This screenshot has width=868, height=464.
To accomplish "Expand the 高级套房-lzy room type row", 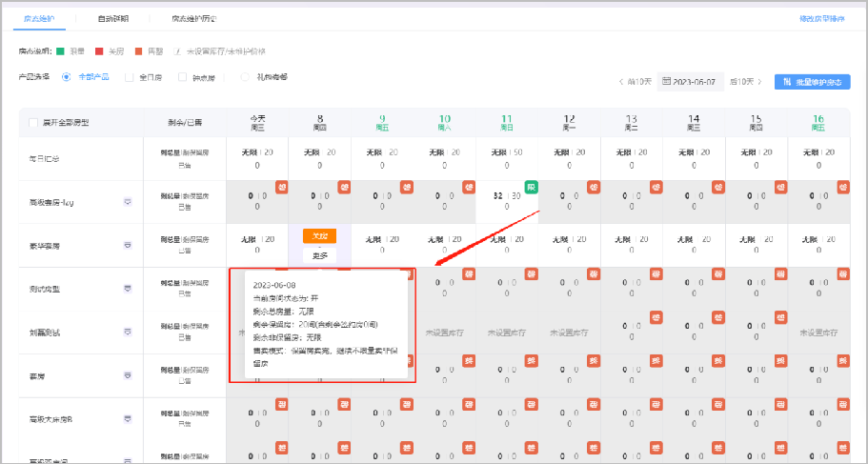I will click(127, 202).
